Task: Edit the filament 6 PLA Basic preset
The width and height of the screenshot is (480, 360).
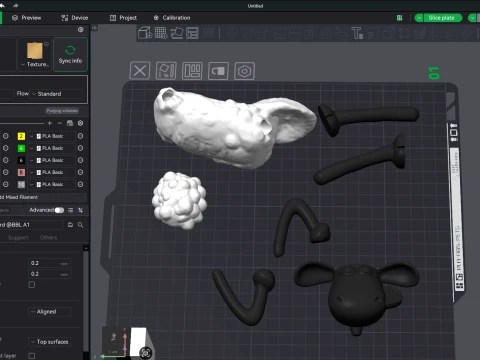Action: tap(80, 160)
